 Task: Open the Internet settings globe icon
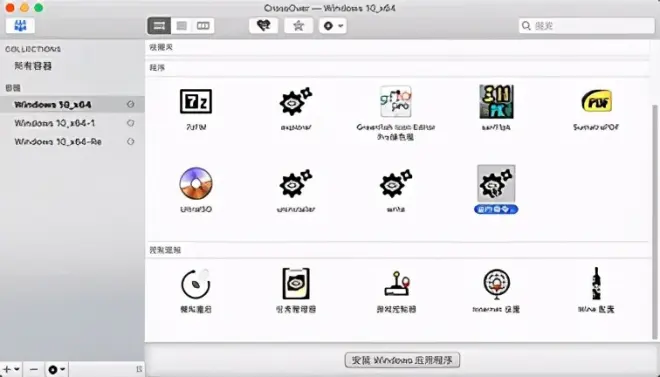tap(496, 284)
